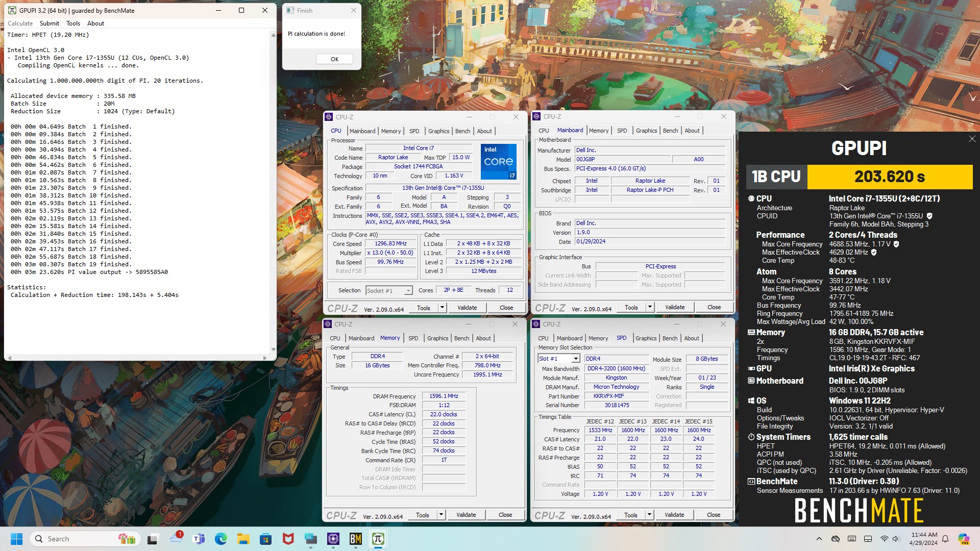Click the Raptor Lake-P PCH southbridge field
Image resolution: width=980 pixels, height=551 pixels.
coord(650,190)
